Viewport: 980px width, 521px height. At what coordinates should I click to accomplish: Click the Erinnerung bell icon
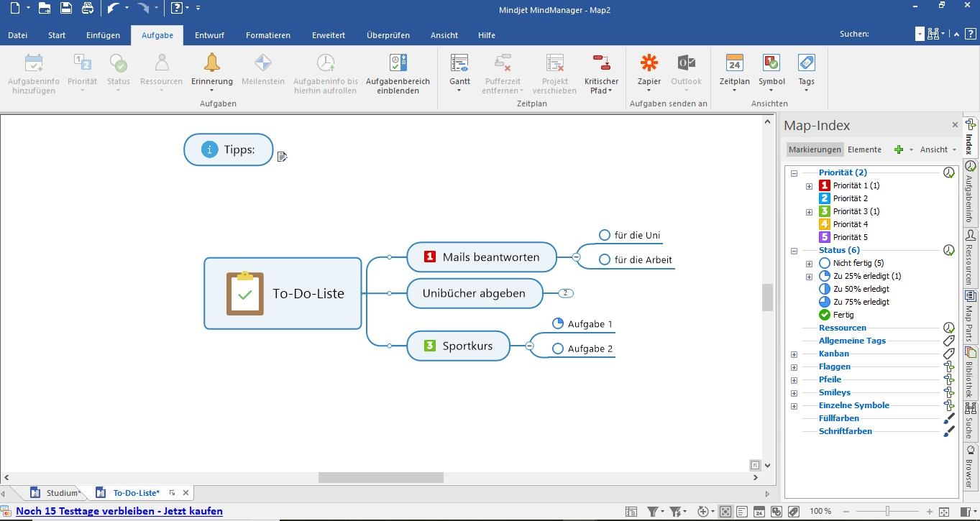pos(211,64)
